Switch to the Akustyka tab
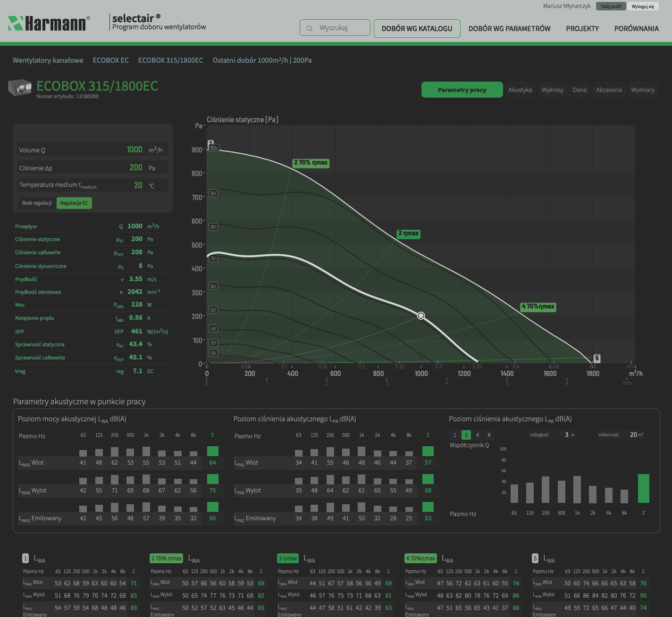Viewport: 672px width, 617px height. click(x=520, y=90)
